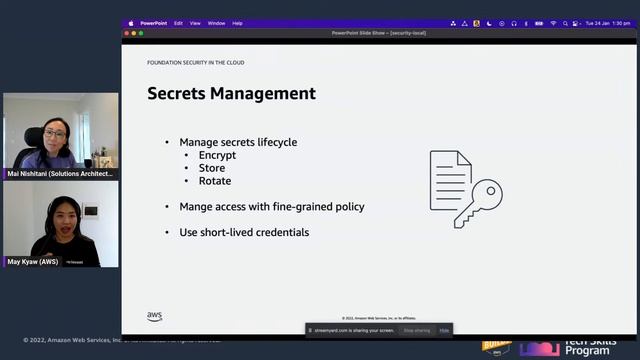640x360 pixels.
Task: Click 'Mange access with fine-grained policy' bullet
Action: 272,207
